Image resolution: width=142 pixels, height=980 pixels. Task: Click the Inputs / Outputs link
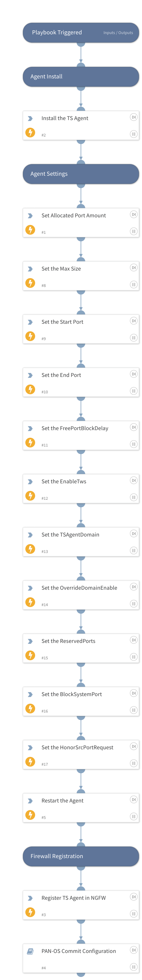[118, 33]
